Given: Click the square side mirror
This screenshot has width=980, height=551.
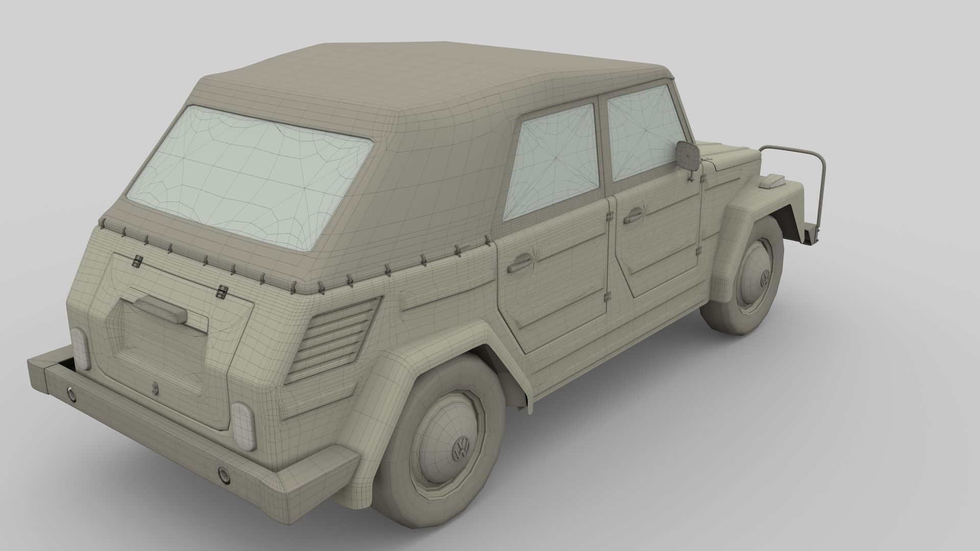Looking at the screenshot, I should (689, 156).
